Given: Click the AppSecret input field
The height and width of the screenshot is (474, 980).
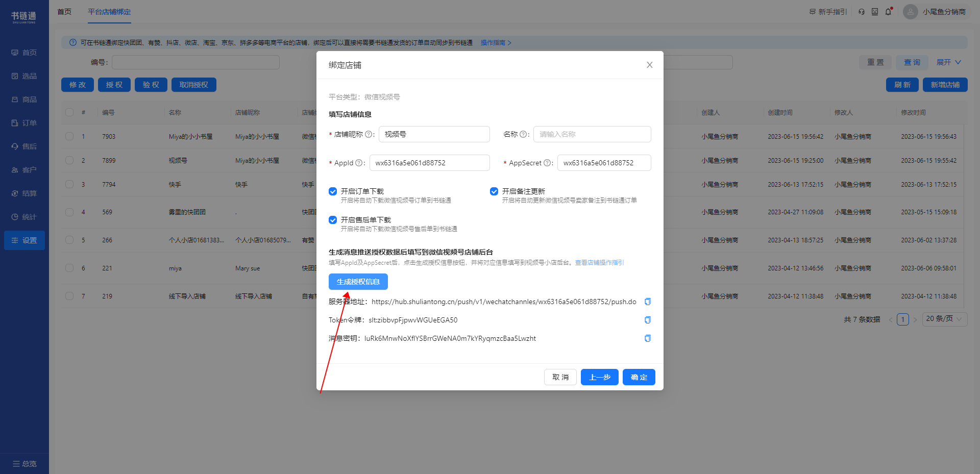Looking at the screenshot, I should 604,163.
